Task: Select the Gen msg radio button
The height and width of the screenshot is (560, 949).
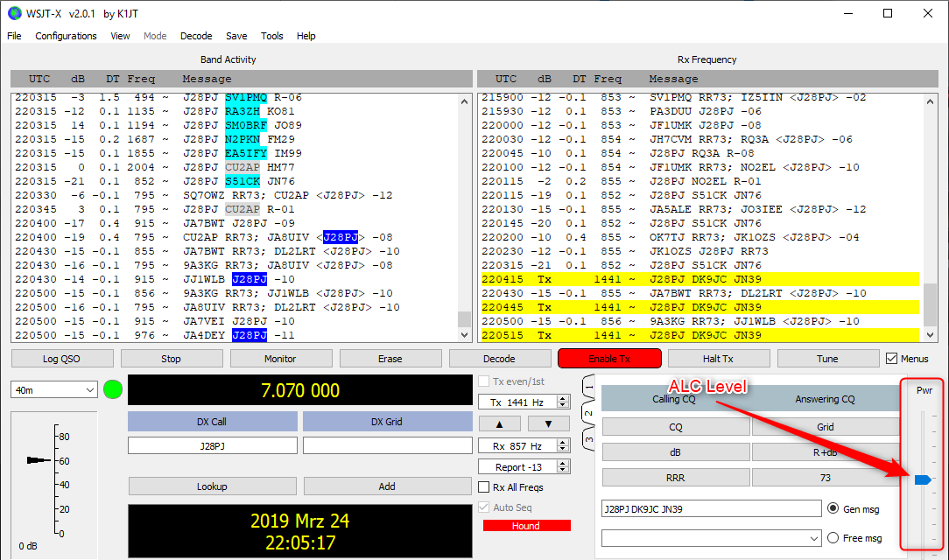Action: point(833,508)
